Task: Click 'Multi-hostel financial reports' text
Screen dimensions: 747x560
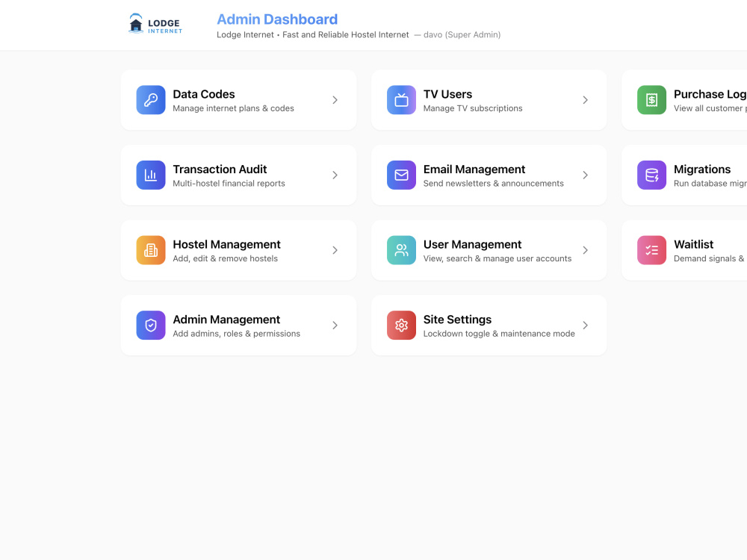Action: point(229,184)
